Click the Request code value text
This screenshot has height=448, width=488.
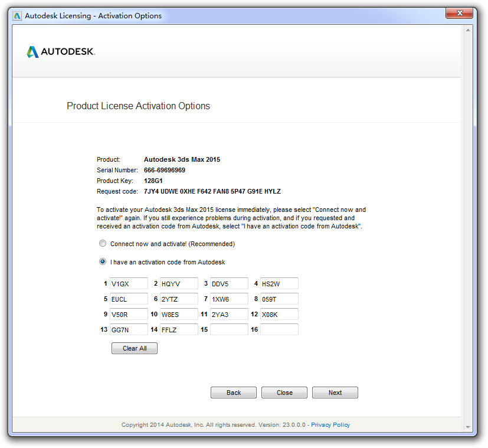pos(212,191)
